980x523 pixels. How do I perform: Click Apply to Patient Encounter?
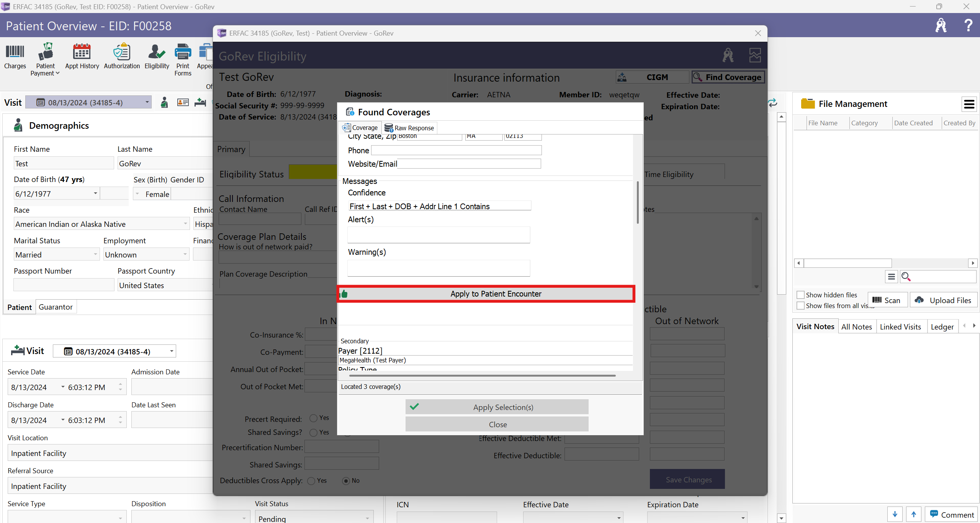(486, 294)
